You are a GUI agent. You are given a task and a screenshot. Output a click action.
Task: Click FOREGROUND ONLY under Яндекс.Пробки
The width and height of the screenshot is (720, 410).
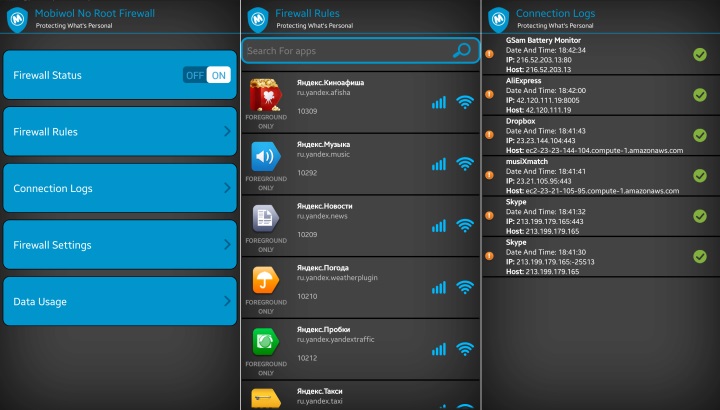click(x=266, y=368)
